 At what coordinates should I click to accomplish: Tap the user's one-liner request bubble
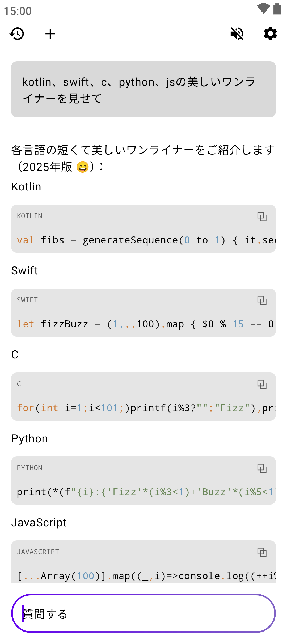pyautogui.click(x=143, y=90)
